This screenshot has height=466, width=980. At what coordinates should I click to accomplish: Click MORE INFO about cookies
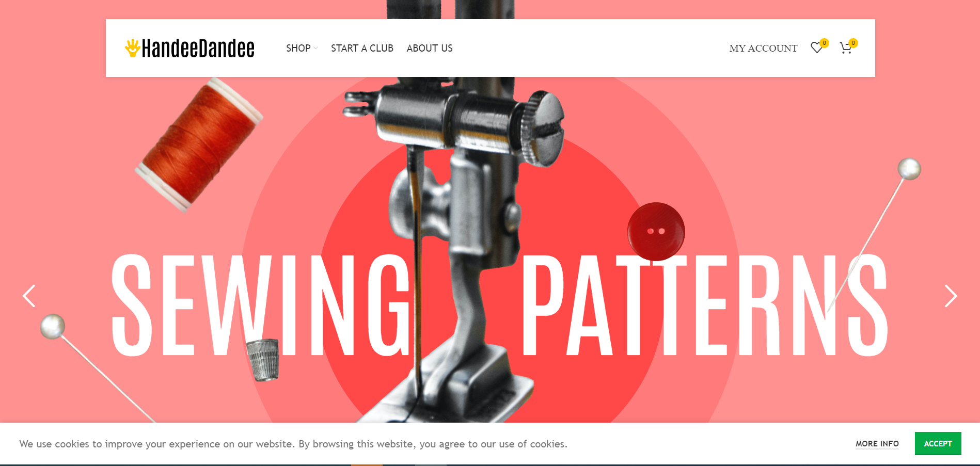coord(877,443)
